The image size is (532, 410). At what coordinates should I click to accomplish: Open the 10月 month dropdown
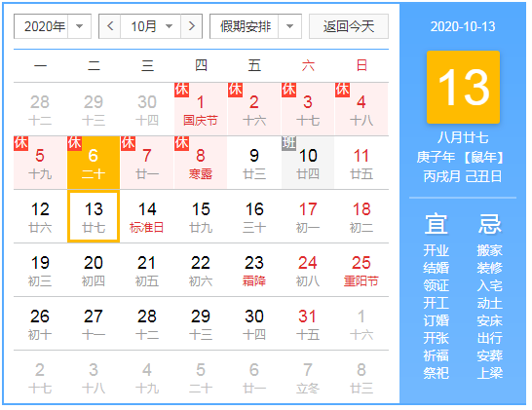pos(151,26)
